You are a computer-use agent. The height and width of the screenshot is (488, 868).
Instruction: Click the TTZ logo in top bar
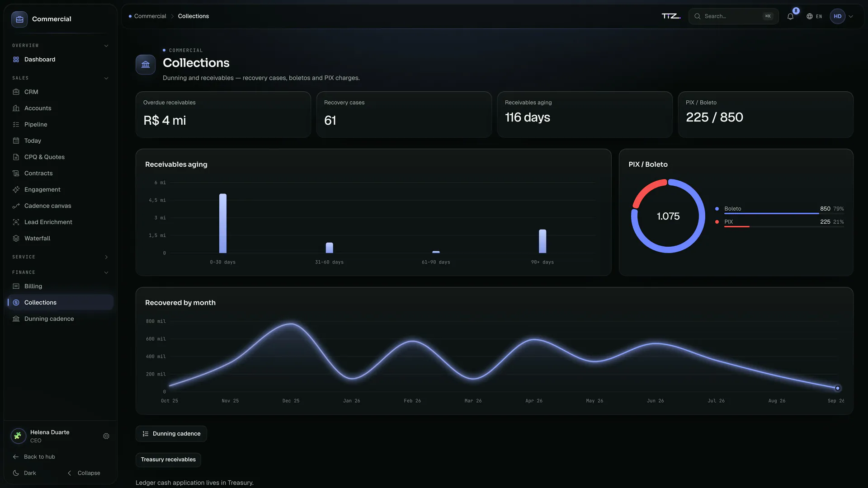coord(671,16)
